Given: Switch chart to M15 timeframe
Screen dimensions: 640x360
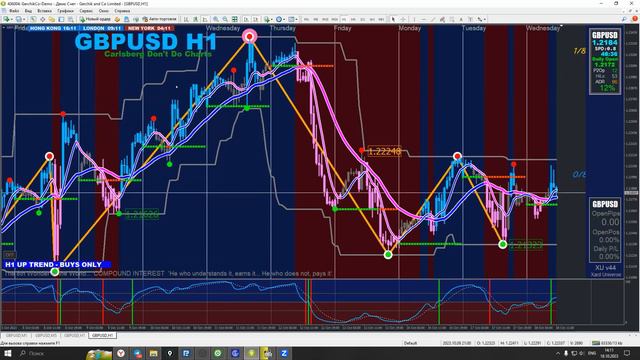Looking at the screenshot, I should (325, 19).
